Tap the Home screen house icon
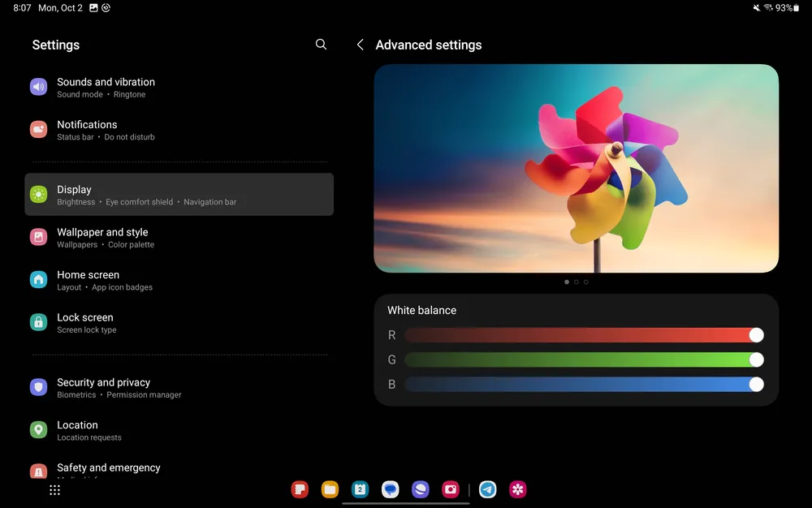 (x=38, y=280)
